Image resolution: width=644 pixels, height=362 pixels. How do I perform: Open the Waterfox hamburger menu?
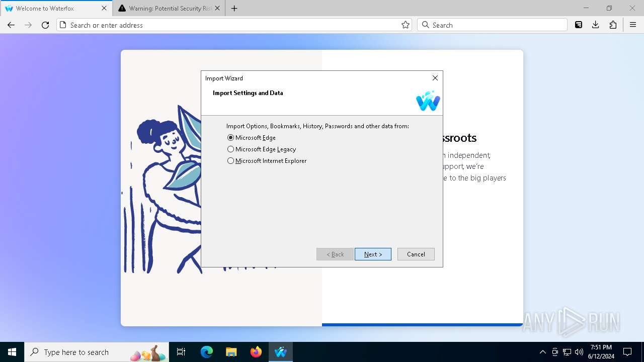pyautogui.click(x=633, y=25)
